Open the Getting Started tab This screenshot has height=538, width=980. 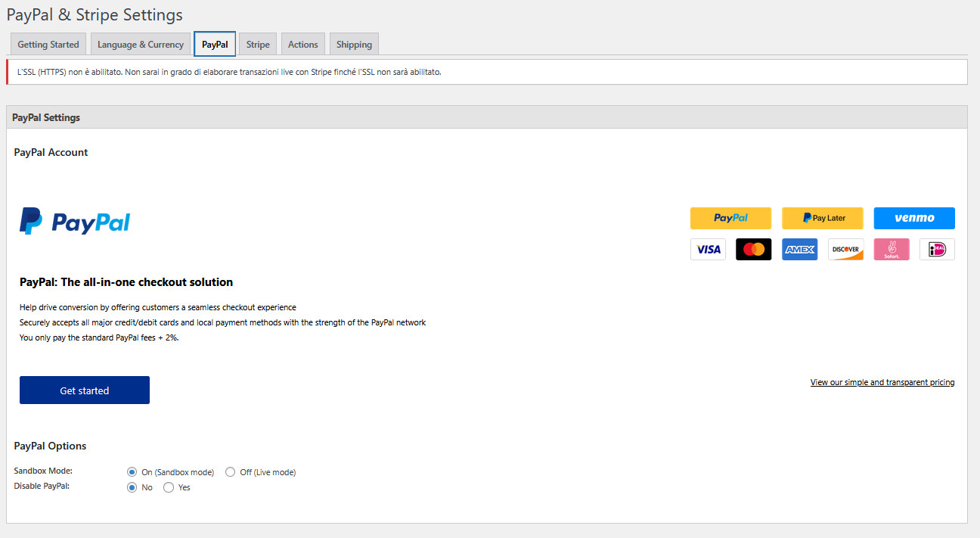point(48,44)
